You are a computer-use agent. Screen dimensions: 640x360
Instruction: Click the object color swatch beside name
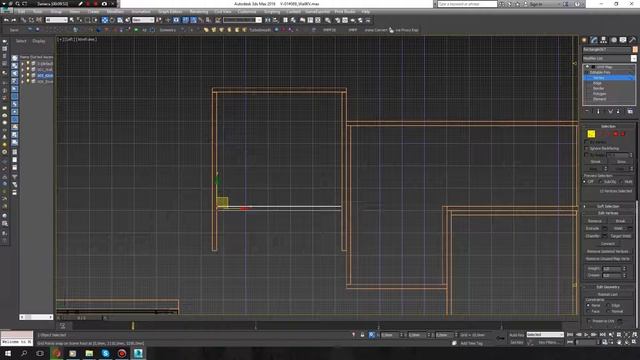(635, 49)
